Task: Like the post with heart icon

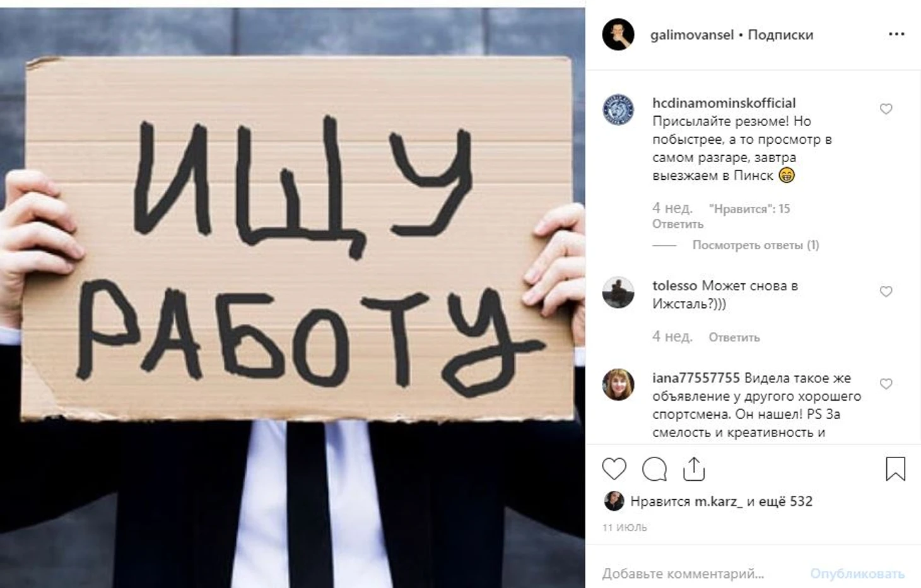Action: 614,469
